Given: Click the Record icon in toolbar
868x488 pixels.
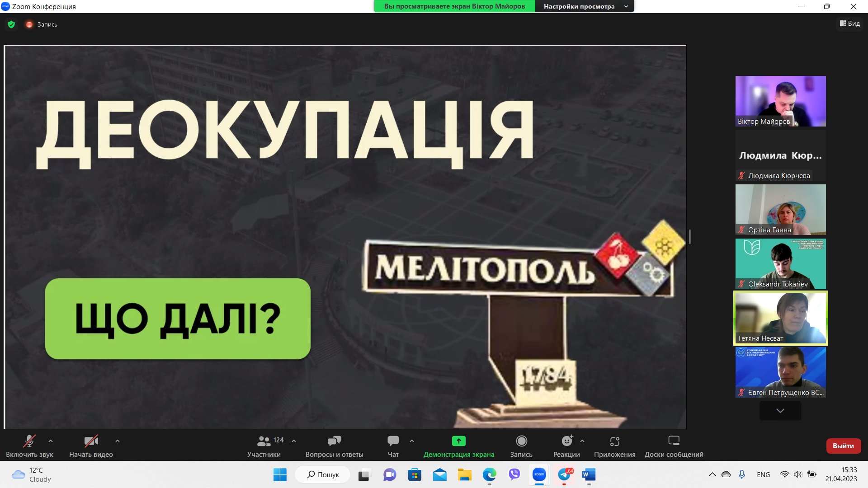Looking at the screenshot, I should click(521, 441).
